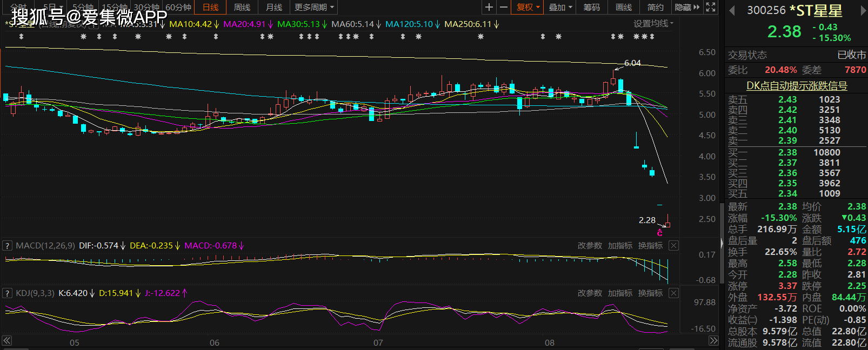Activate the 画线 drawing tools
Image resolution: width=868 pixels, height=350 pixels.
click(624, 7)
